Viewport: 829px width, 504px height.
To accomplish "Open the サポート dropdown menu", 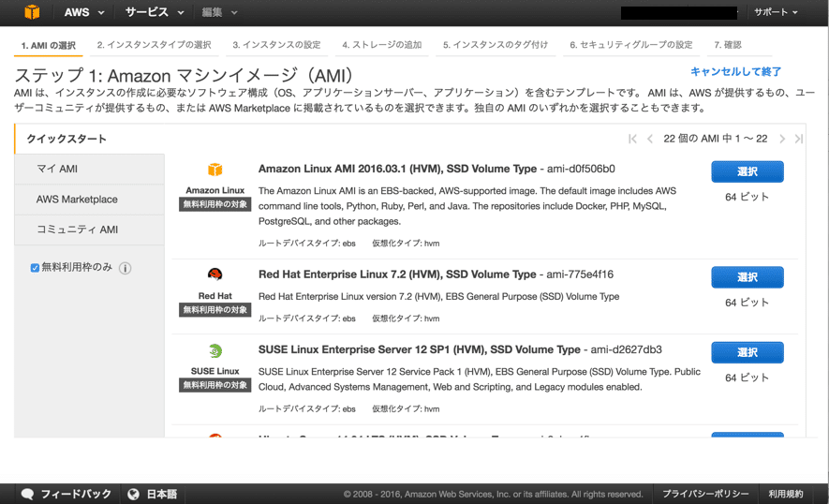I will tap(776, 12).
